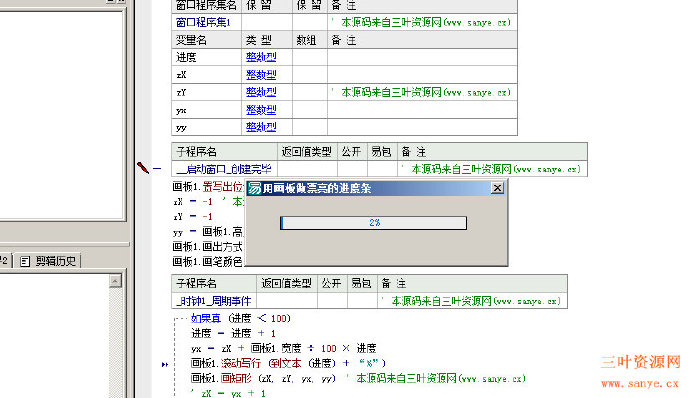Select the 易包 cell of _启动窗口_创建完毕

pos(382,169)
